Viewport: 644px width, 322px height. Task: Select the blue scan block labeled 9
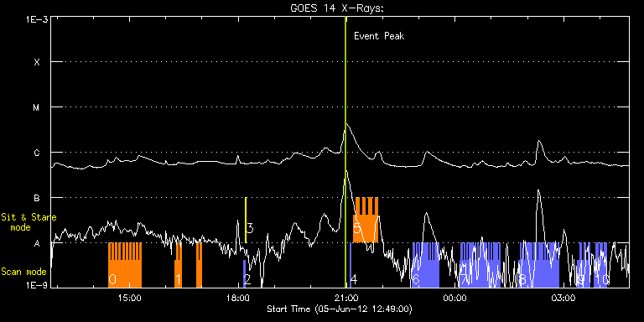584,265
